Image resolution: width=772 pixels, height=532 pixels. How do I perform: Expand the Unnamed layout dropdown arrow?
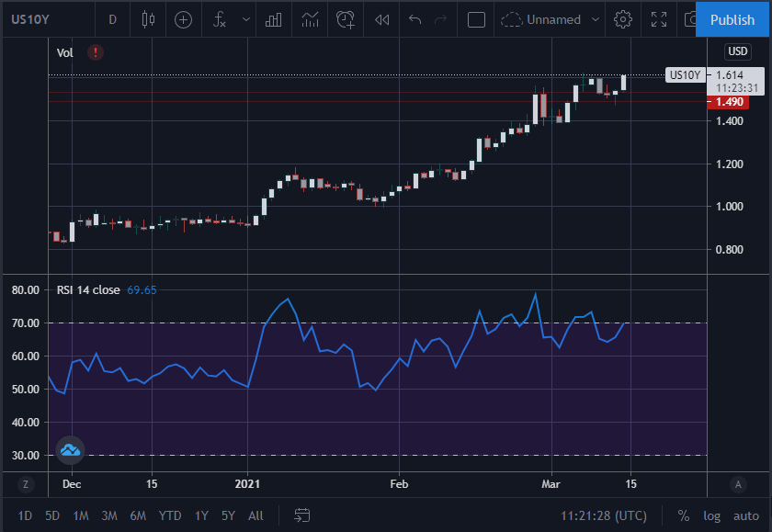tap(596, 19)
